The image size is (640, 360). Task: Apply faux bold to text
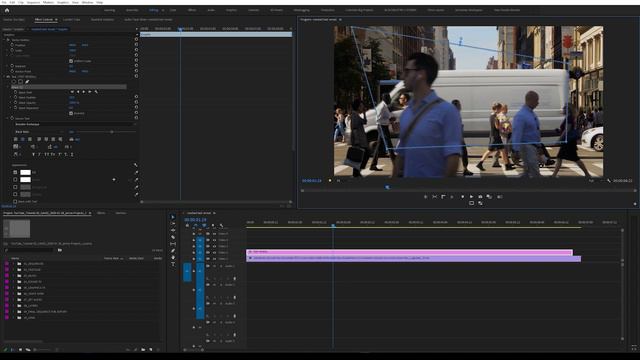click(33, 154)
